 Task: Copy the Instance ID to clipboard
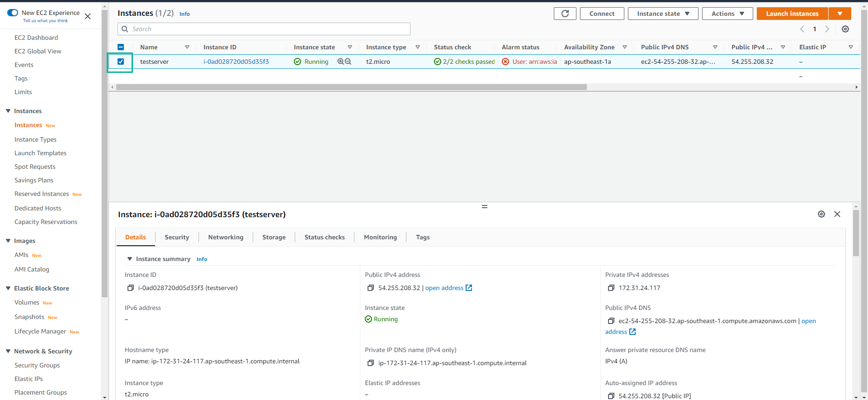pos(131,288)
